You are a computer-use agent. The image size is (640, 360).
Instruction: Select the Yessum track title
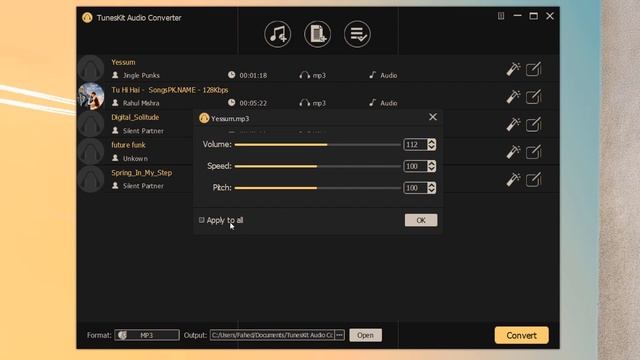coord(123,62)
